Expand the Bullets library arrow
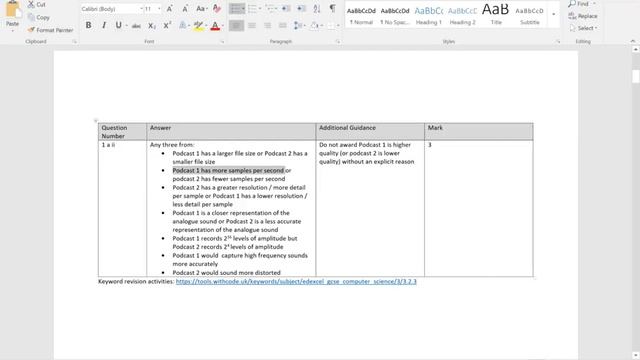Screen dimensions: 640x360 (x=243, y=9)
